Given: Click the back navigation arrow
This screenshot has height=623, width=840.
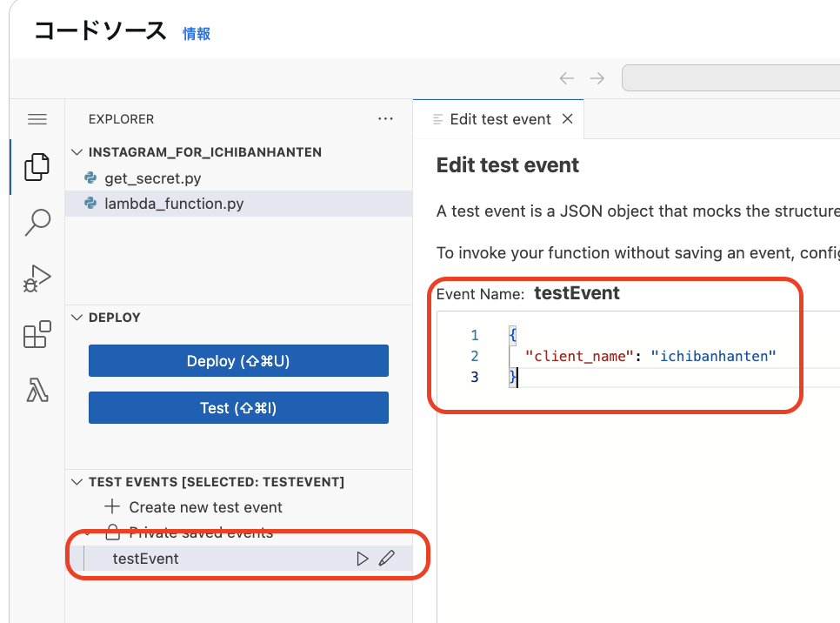Looking at the screenshot, I should pyautogui.click(x=566, y=77).
